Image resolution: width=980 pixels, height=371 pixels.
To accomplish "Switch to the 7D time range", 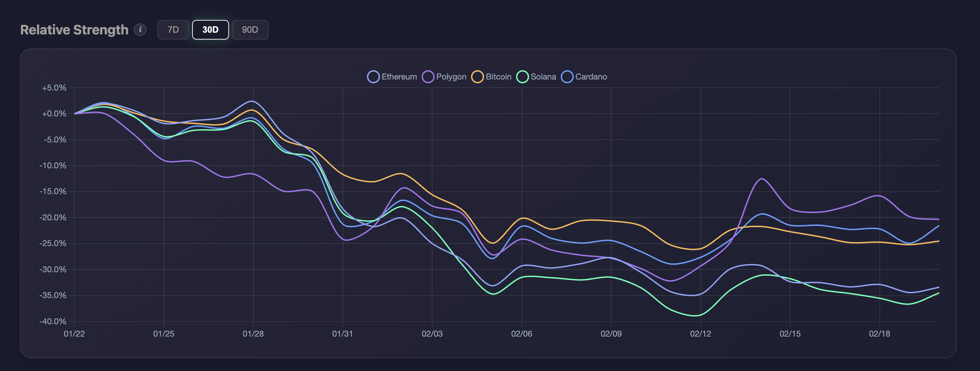I will [x=173, y=29].
